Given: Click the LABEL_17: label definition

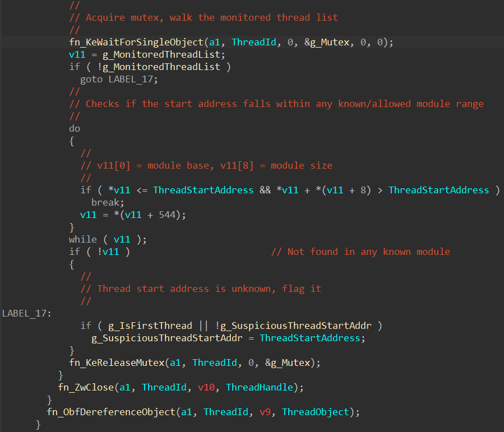Looking at the screenshot, I should click(x=26, y=313).
